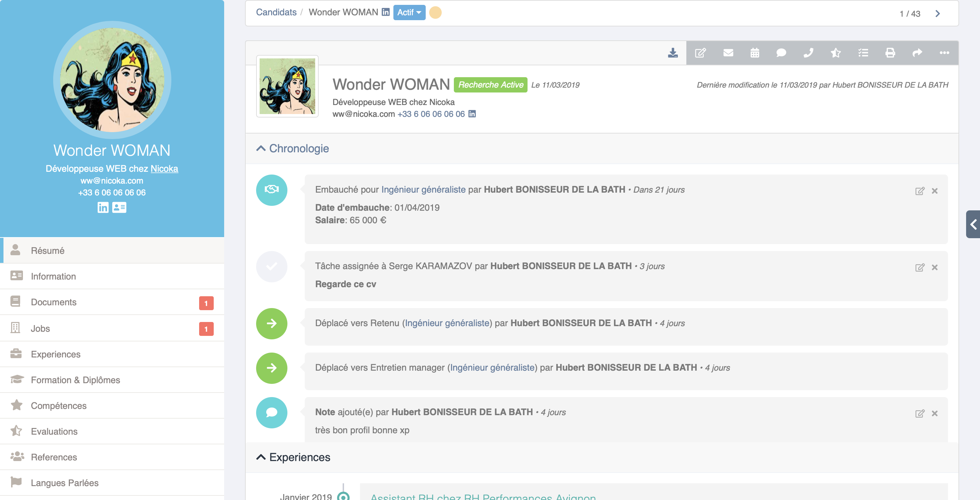Open the References sidebar menu item
The height and width of the screenshot is (500, 980).
(x=112, y=457)
